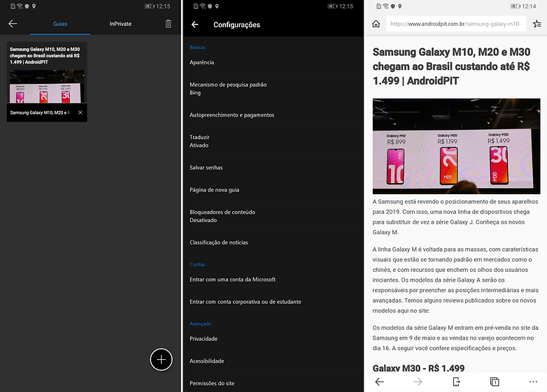Open Permissões do site settings

273,384
